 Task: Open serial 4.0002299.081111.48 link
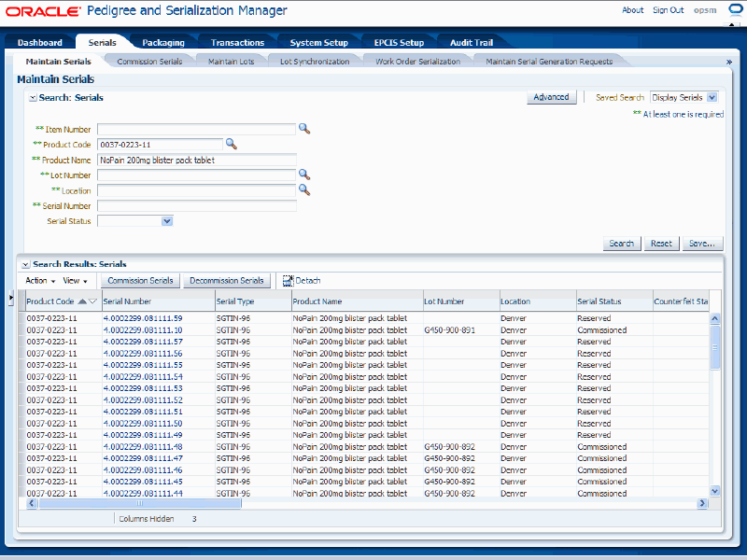click(x=143, y=447)
